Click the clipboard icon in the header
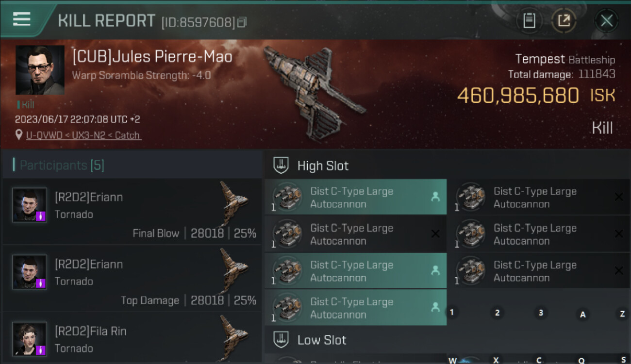631x364 pixels. click(x=529, y=20)
